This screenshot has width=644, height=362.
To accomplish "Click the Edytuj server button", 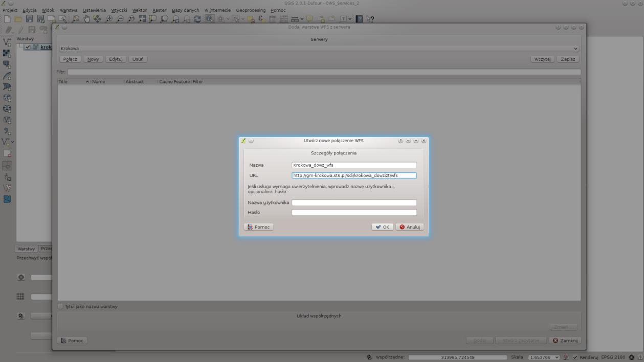I will [x=116, y=59].
